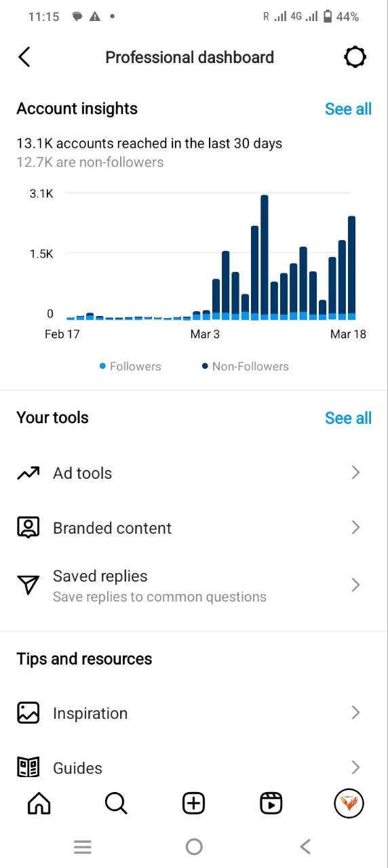Open the Reels icon in bottom bar
This screenshot has height=868, width=388.
pyautogui.click(x=271, y=804)
